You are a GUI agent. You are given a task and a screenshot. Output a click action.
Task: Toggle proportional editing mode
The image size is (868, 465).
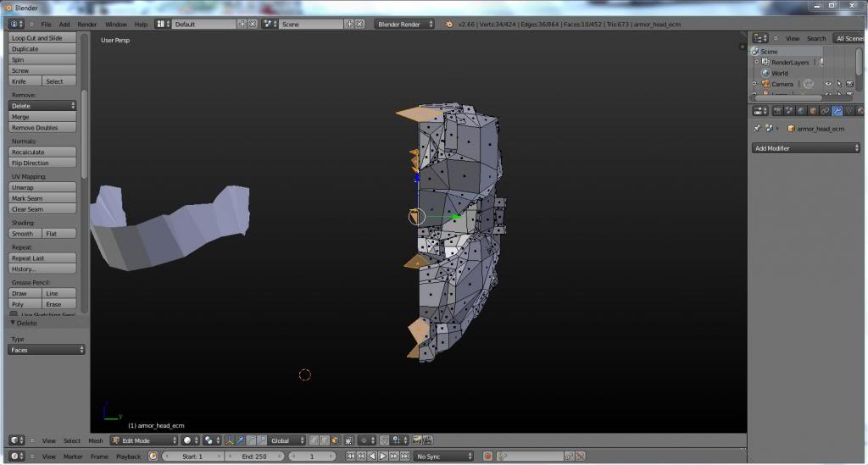(366, 440)
